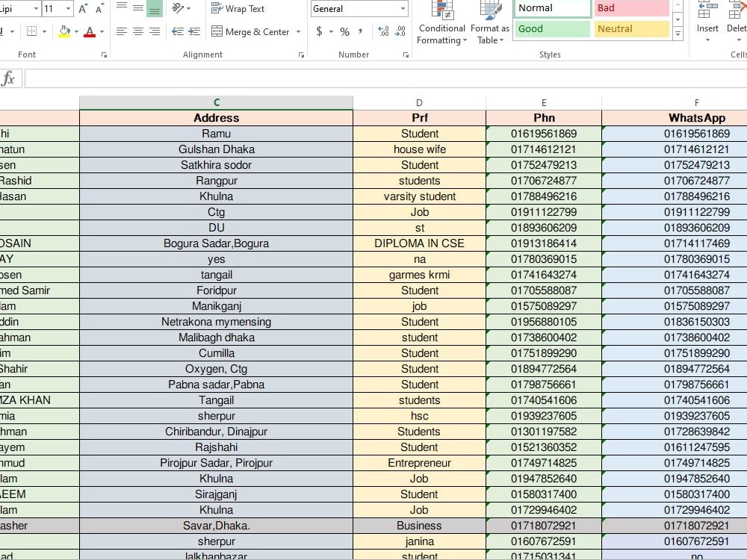The width and height of the screenshot is (747, 560).
Task: Toggle Wrap Text
Action: pos(238,8)
